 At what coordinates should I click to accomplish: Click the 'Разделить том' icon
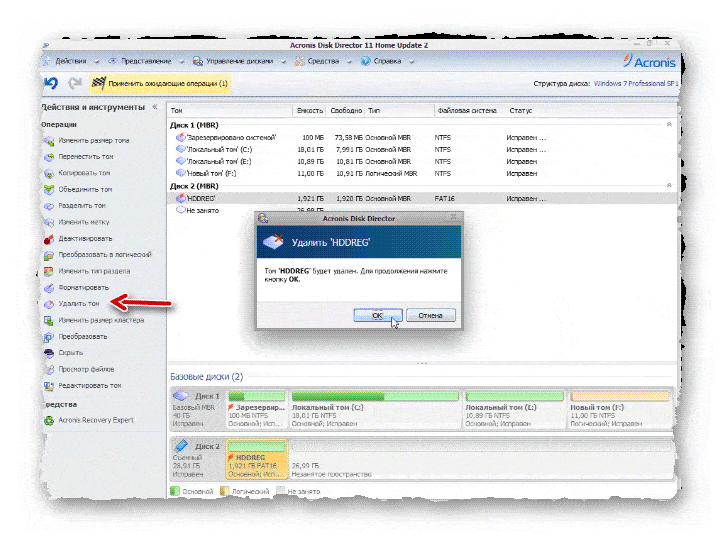coord(49,206)
